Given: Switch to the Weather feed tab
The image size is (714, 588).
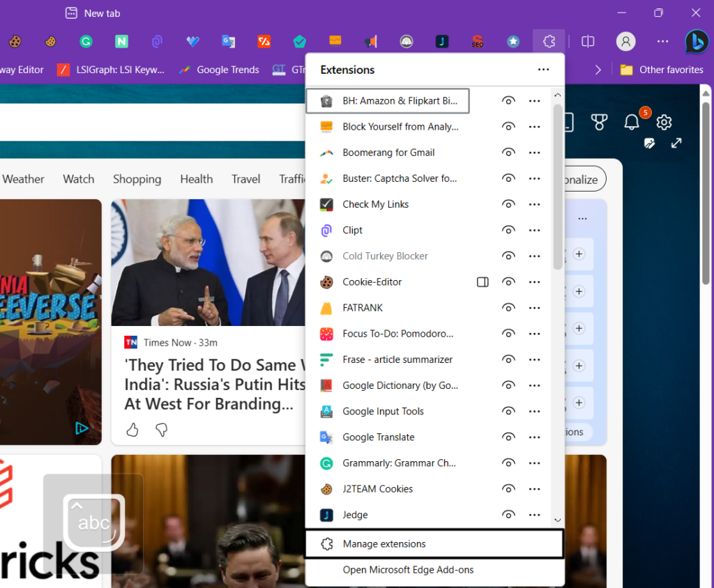Looking at the screenshot, I should click(x=23, y=179).
